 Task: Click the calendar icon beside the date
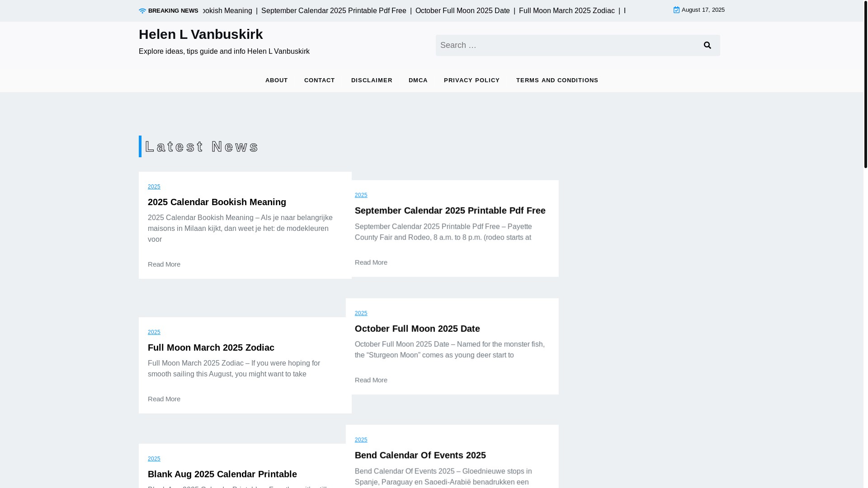click(x=676, y=10)
